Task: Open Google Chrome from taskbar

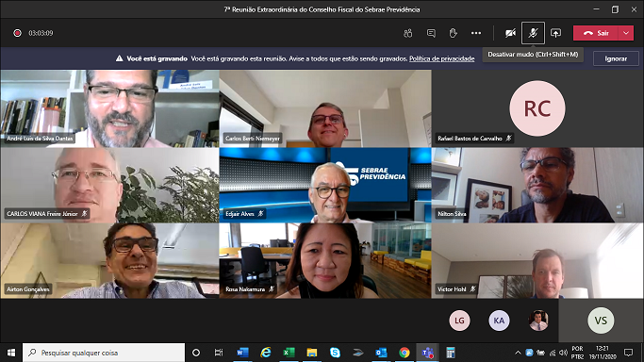Action: (405, 353)
